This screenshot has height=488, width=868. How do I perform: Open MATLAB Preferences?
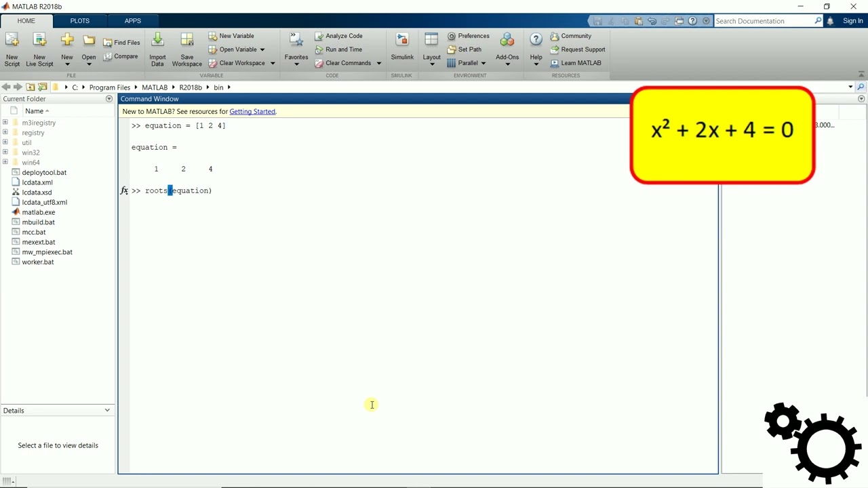point(468,36)
